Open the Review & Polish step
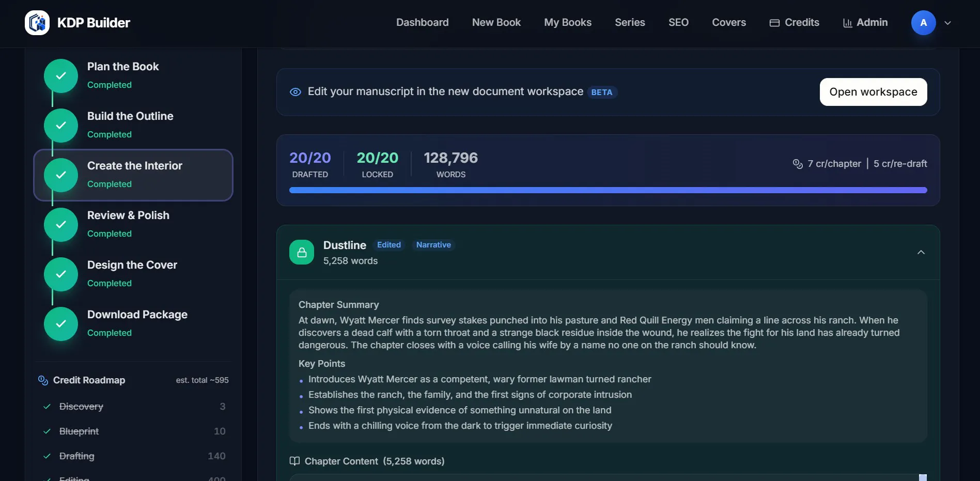980x481 pixels. pyautogui.click(x=133, y=225)
